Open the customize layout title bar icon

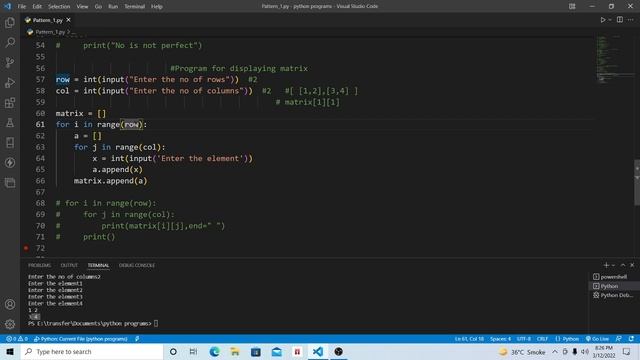(572, 7)
